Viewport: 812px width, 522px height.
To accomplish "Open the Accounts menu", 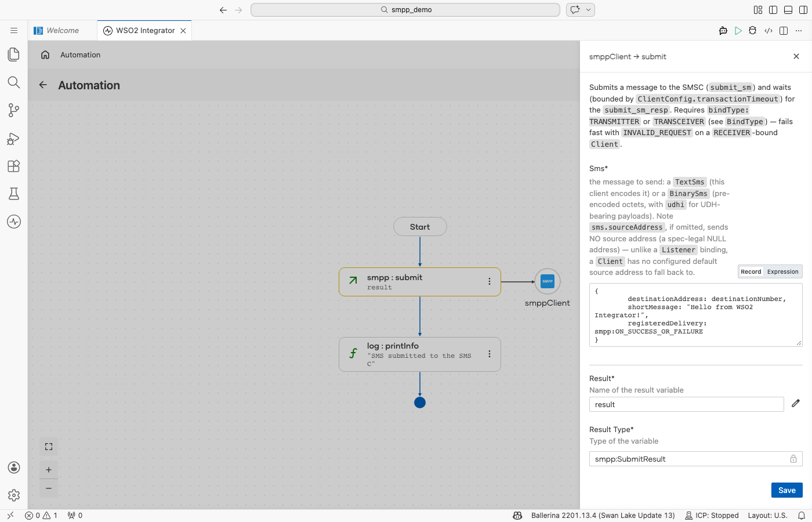I will pos(14,467).
